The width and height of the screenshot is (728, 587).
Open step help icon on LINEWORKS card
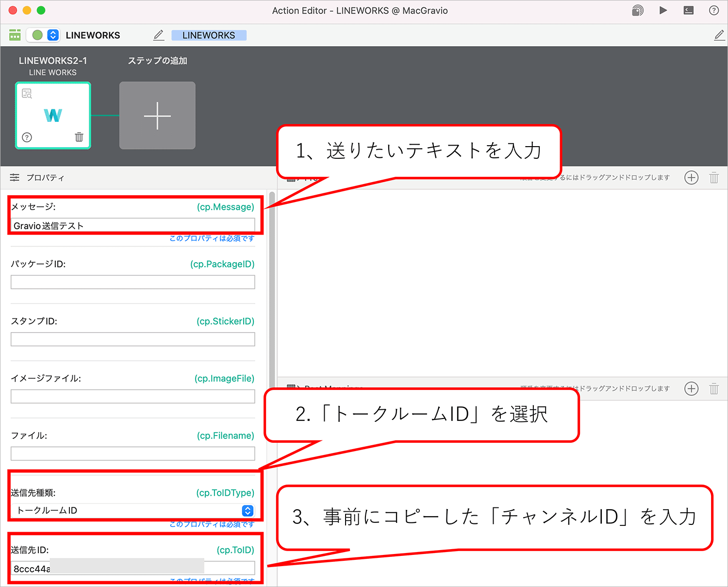coord(27,137)
